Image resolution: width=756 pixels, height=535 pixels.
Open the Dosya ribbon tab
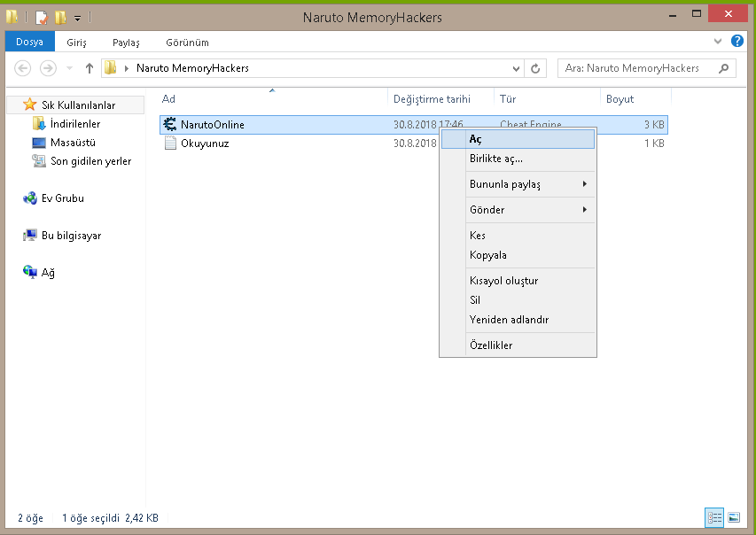(x=29, y=42)
